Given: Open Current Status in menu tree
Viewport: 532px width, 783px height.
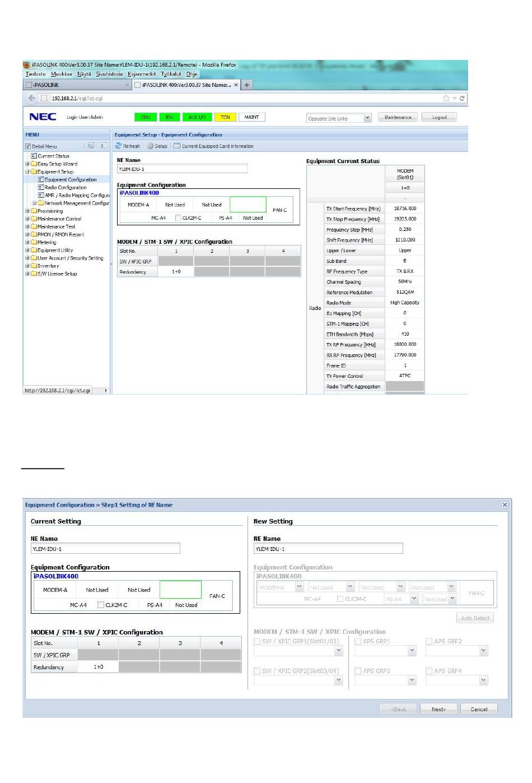Looking at the screenshot, I should click(x=53, y=156).
